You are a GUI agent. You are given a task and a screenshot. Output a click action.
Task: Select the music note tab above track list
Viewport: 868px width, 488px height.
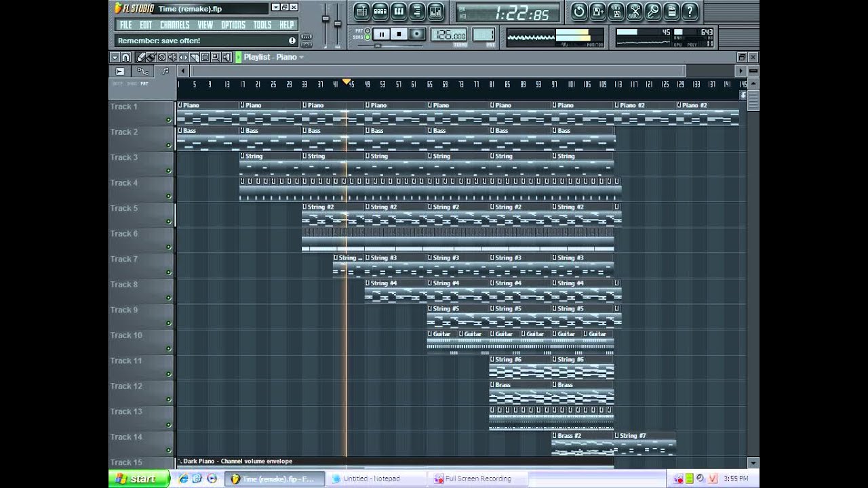click(x=165, y=70)
